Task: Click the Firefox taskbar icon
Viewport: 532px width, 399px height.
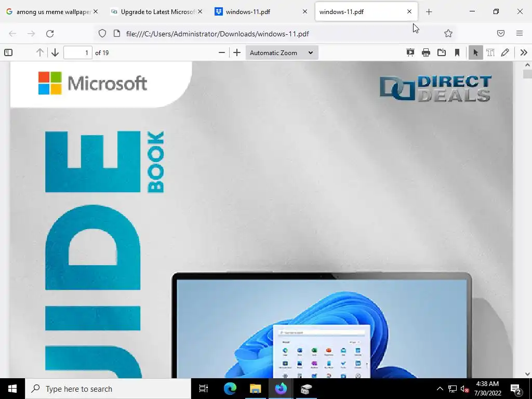Action: coord(281,389)
